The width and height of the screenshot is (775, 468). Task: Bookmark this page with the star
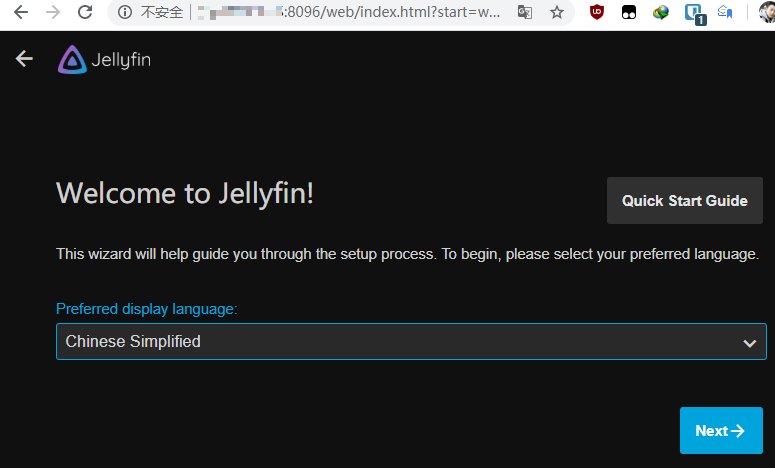coord(557,13)
